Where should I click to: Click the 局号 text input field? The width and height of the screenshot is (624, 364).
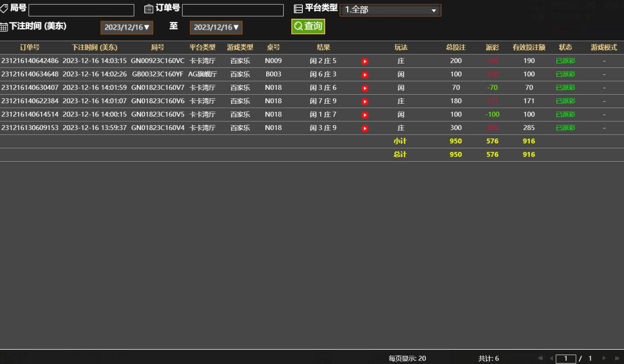pyautogui.click(x=81, y=10)
